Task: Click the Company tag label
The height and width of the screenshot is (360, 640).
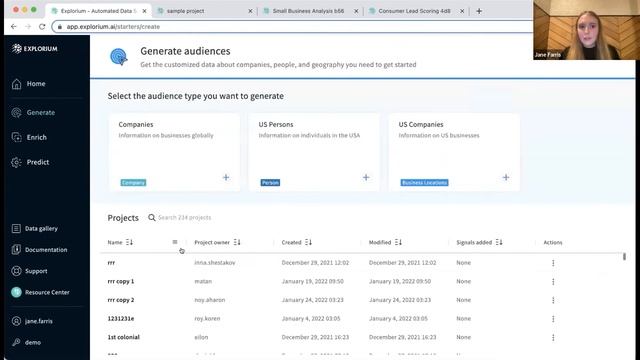Action: coord(133,182)
